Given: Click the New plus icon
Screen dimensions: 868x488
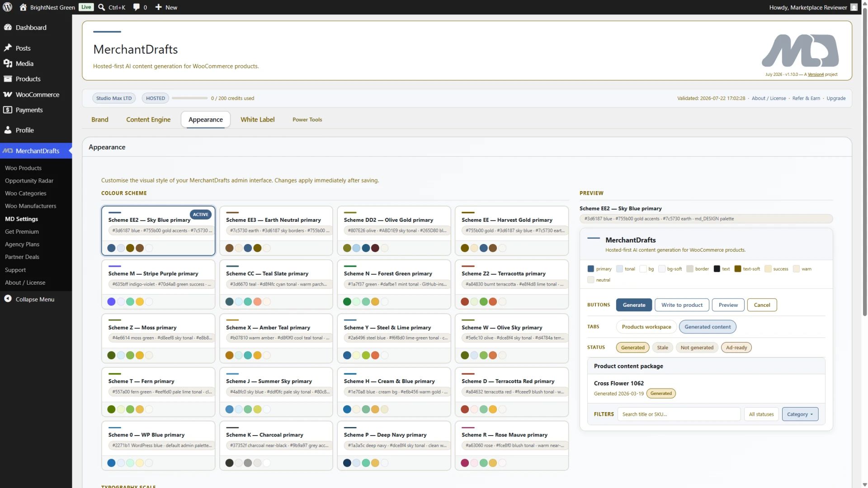Looking at the screenshot, I should point(158,7).
